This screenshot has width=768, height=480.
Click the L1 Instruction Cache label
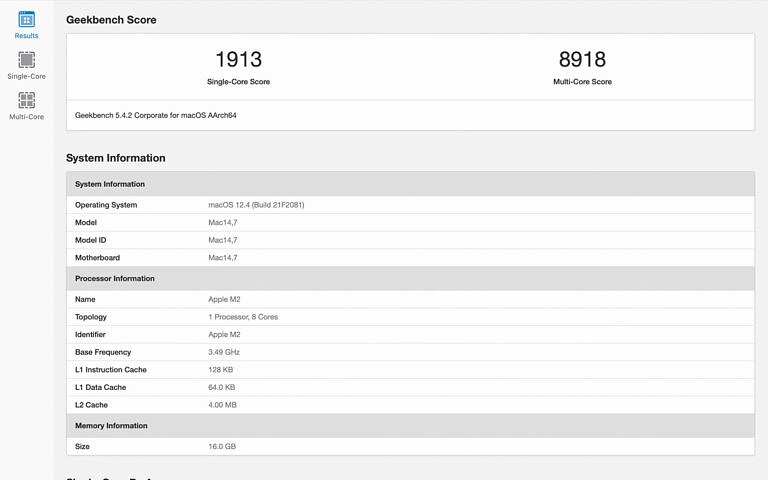(111, 370)
